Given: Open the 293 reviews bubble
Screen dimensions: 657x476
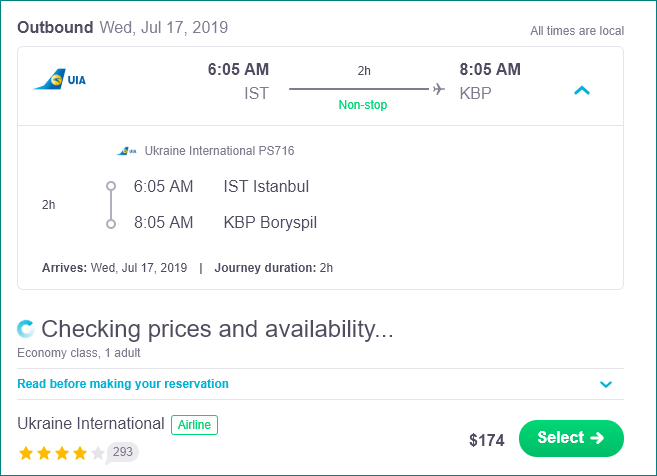Looking at the screenshot, I should click(122, 452).
